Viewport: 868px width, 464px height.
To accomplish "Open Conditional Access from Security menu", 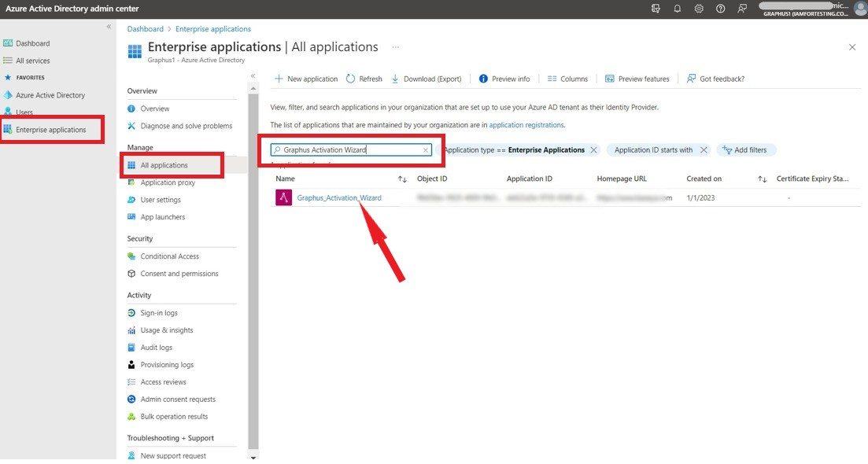I will (x=169, y=256).
